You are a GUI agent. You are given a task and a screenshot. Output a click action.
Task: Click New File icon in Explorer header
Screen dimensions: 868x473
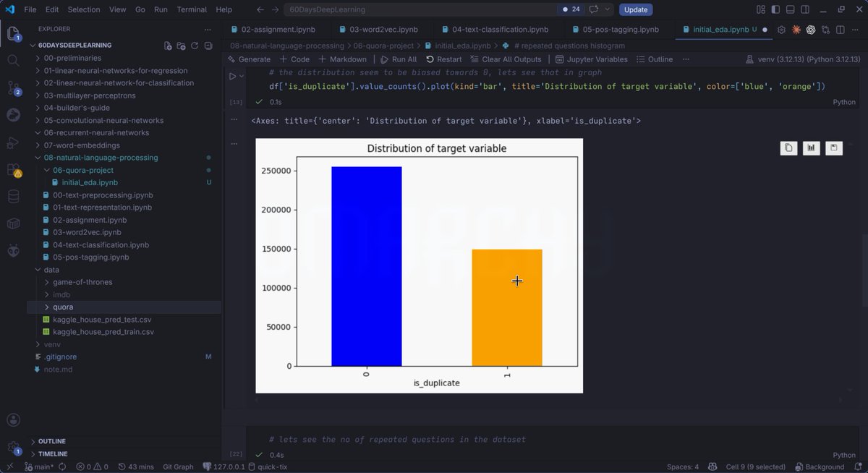coord(168,46)
